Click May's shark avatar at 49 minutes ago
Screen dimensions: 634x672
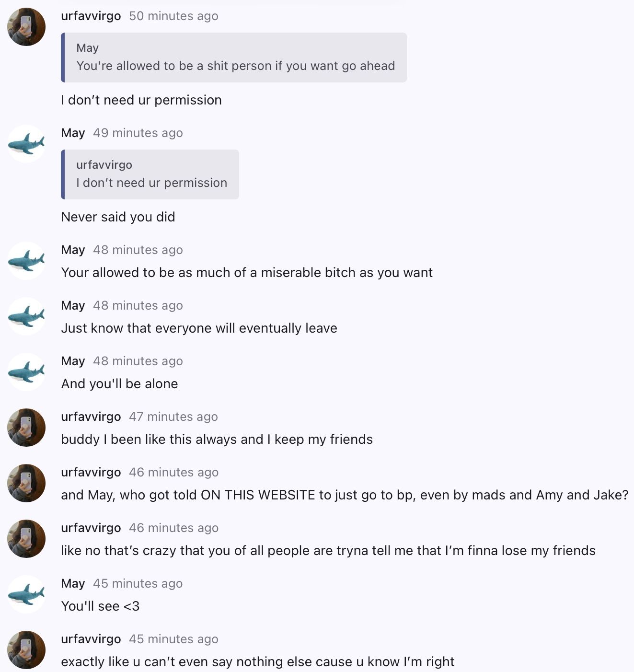26,144
